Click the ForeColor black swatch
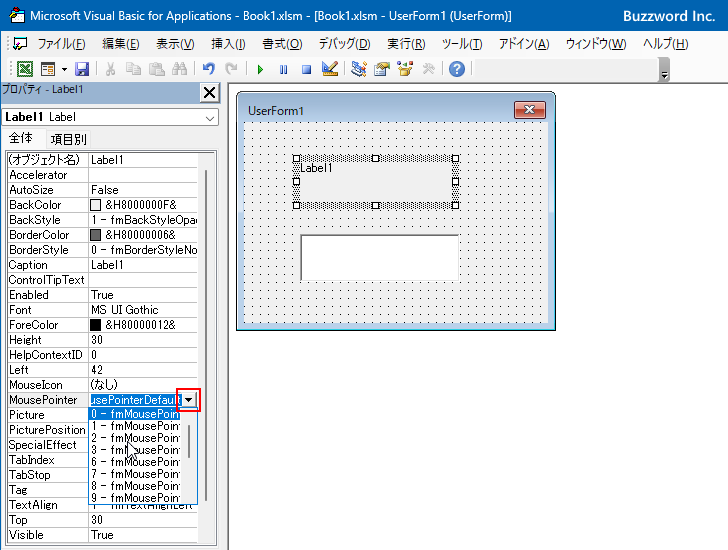The width and height of the screenshot is (728, 550). click(x=95, y=325)
